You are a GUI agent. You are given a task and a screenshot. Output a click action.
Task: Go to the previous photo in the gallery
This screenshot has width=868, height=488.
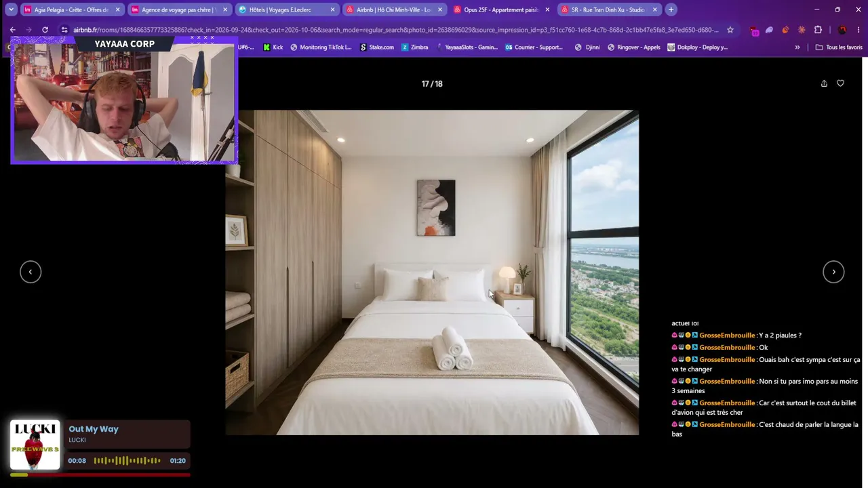point(31,272)
